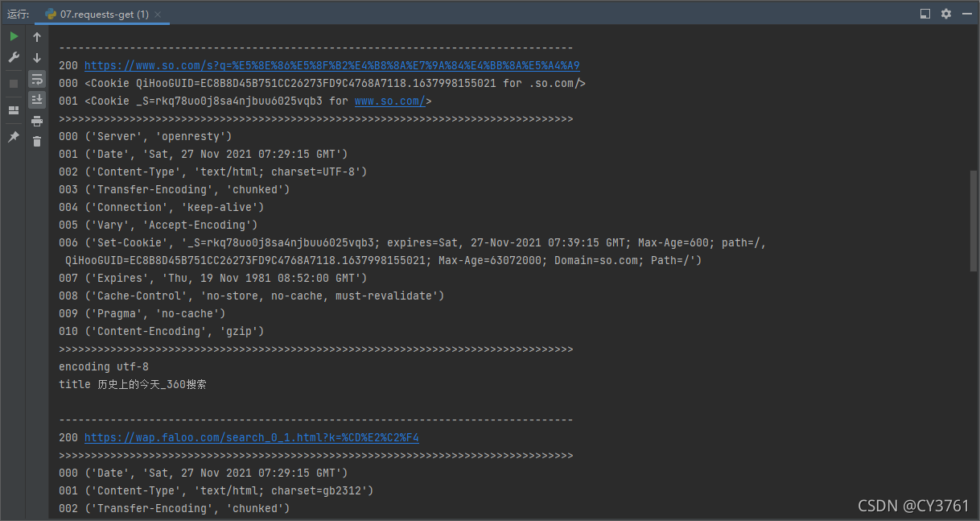Click the 'Vary', 'Accept-Encoding' line
Image resolution: width=980 pixels, height=521 pixels.
coord(159,225)
